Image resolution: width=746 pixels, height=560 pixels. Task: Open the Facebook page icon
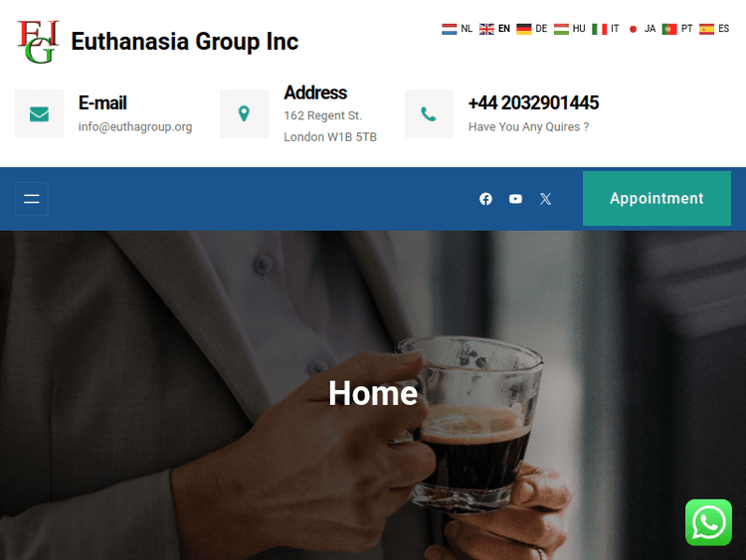click(485, 199)
